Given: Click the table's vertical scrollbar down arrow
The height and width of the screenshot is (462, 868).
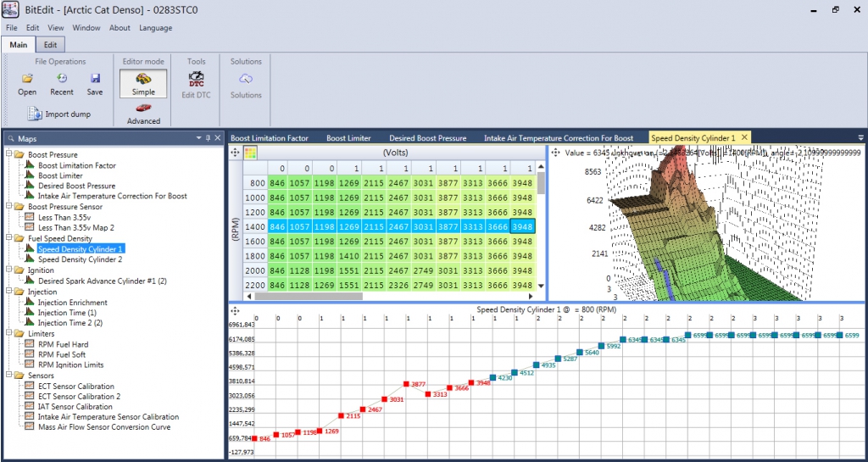Looking at the screenshot, I should 541,286.
